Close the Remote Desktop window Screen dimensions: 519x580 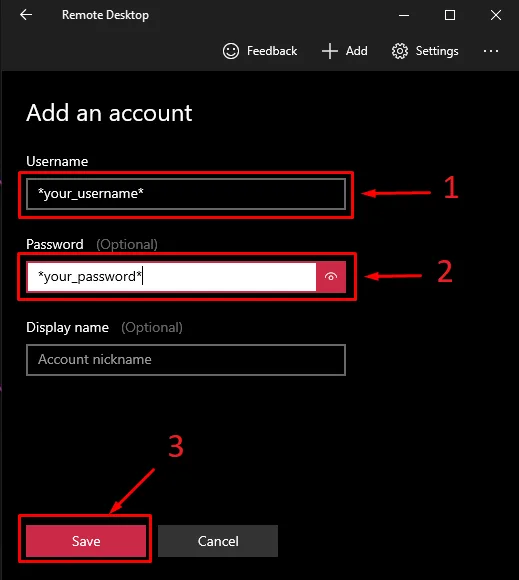click(496, 15)
